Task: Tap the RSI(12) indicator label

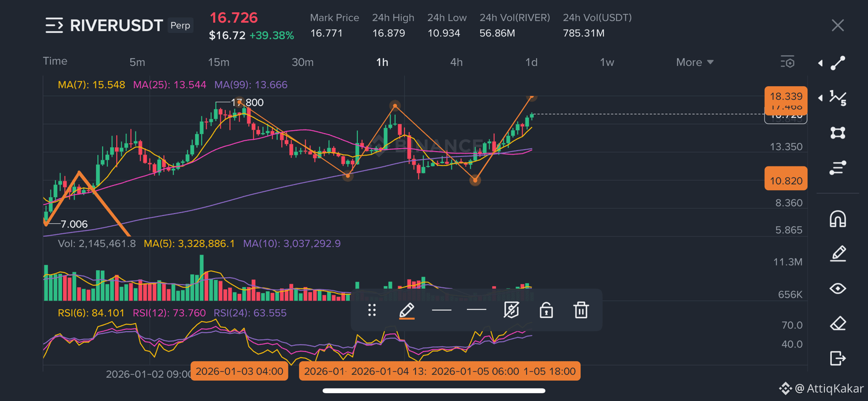Action: [x=170, y=313]
